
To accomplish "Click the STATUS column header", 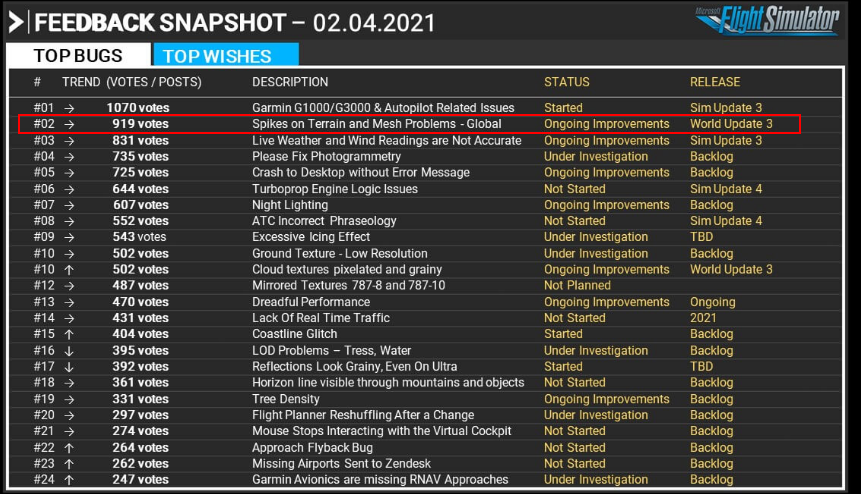I will (567, 82).
